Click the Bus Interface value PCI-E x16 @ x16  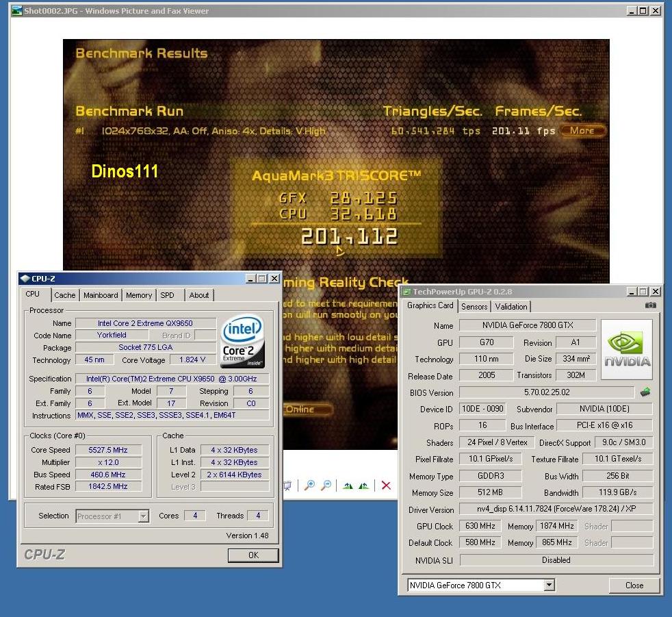(604, 425)
